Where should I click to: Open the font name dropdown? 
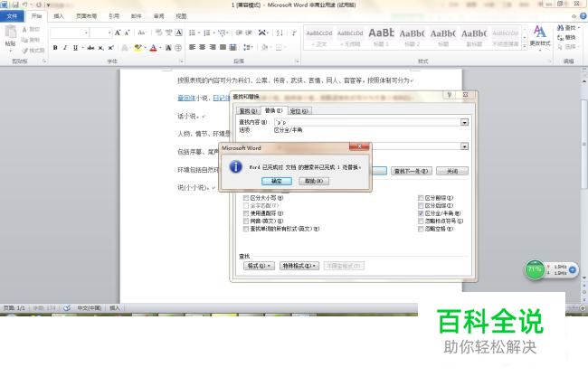coord(86,33)
